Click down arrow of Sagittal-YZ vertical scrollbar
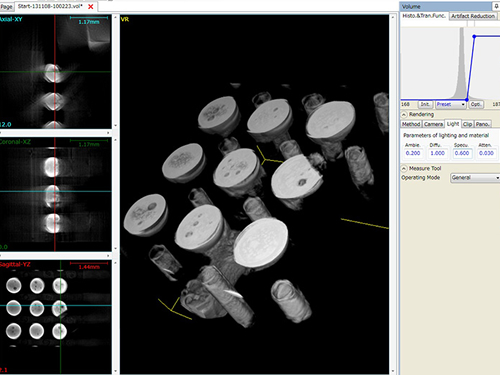500x375 pixels. [116, 371]
